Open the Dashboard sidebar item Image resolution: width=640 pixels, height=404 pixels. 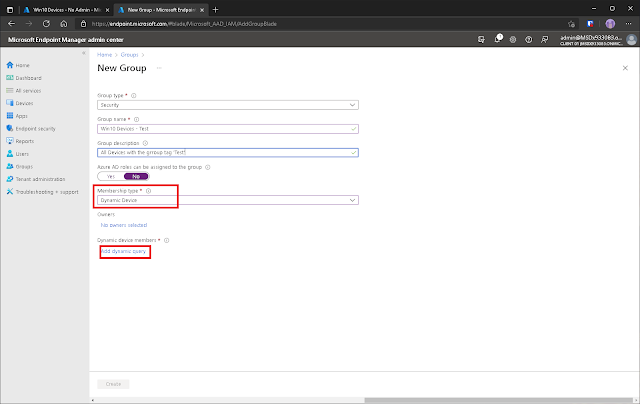pyautogui.click(x=24, y=78)
